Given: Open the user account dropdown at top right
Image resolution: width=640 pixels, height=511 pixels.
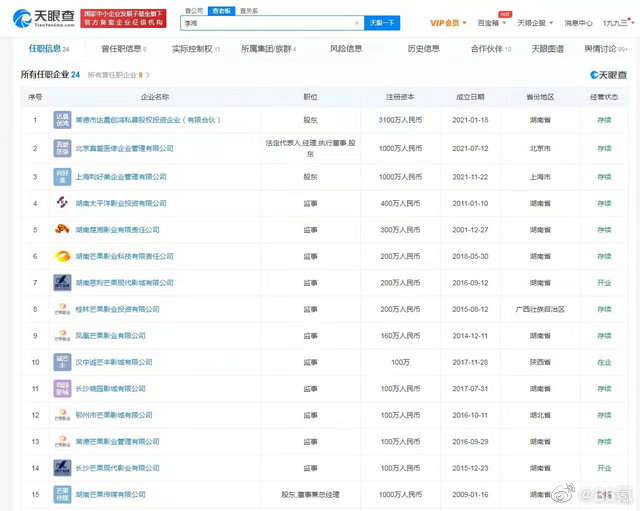Looking at the screenshot, I should point(619,23).
